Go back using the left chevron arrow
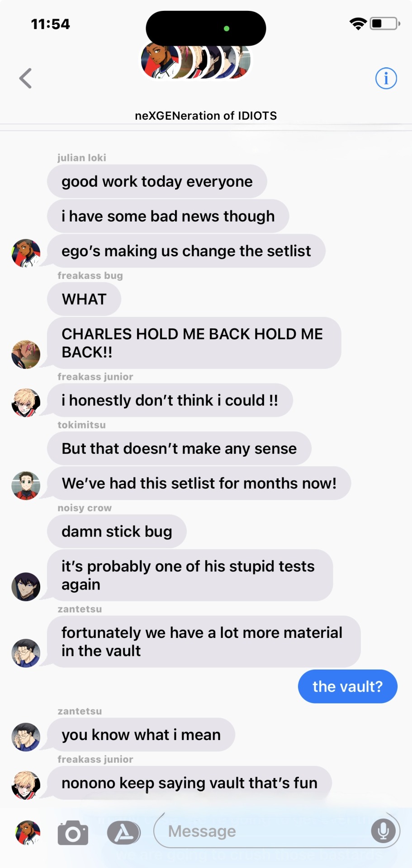Image resolution: width=412 pixels, height=868 pixels. tap(26, 78)
